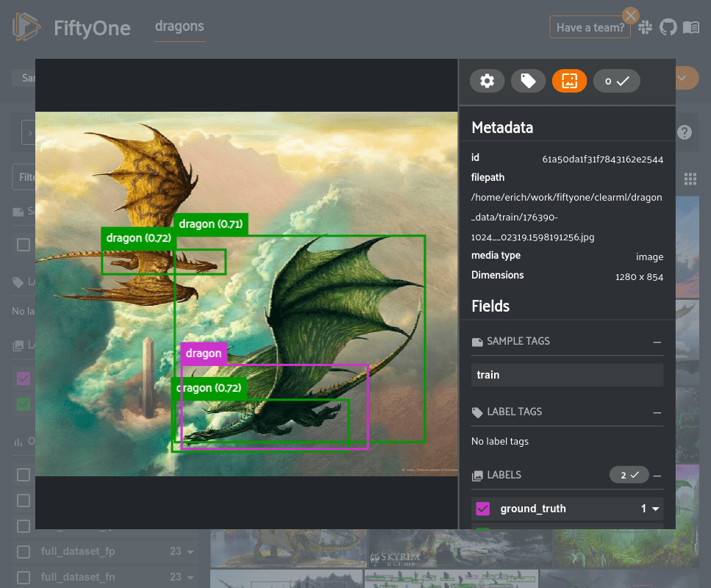This screenshot has height=588, width=711.
Task: Click the LABEL TAGS tag icon
Action: pyautogui.click(x=477, y=412)
